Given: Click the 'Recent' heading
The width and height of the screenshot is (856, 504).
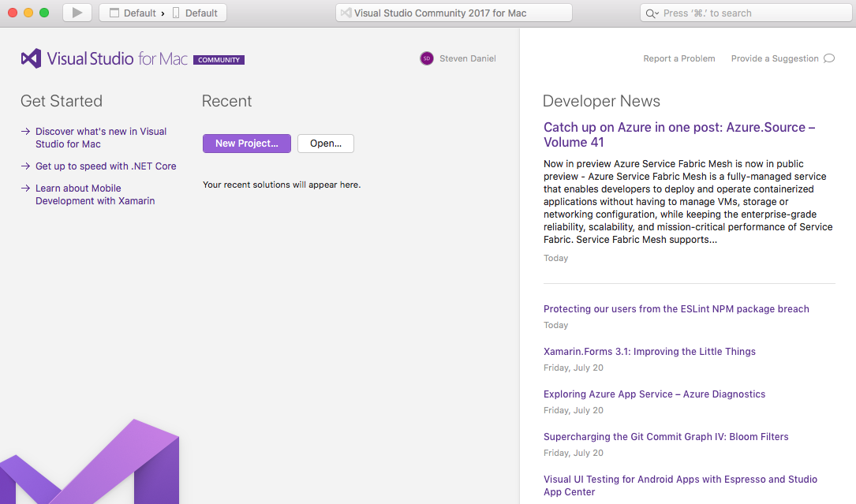Looking at the screenshot, I should pyautogui.click(x=226, y=101).
